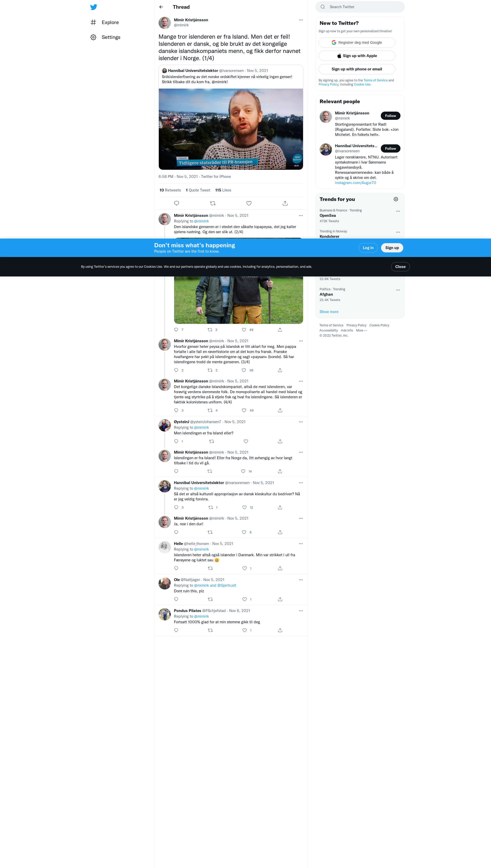This screenshot has width=491, height=868.
Task: Like Helle's tweet
Action: click(x=244, y=568)
